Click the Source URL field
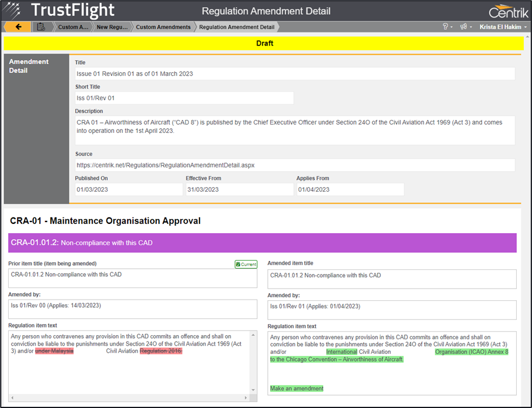The width and height of the screenshot is (532, 408). [295, 165]
